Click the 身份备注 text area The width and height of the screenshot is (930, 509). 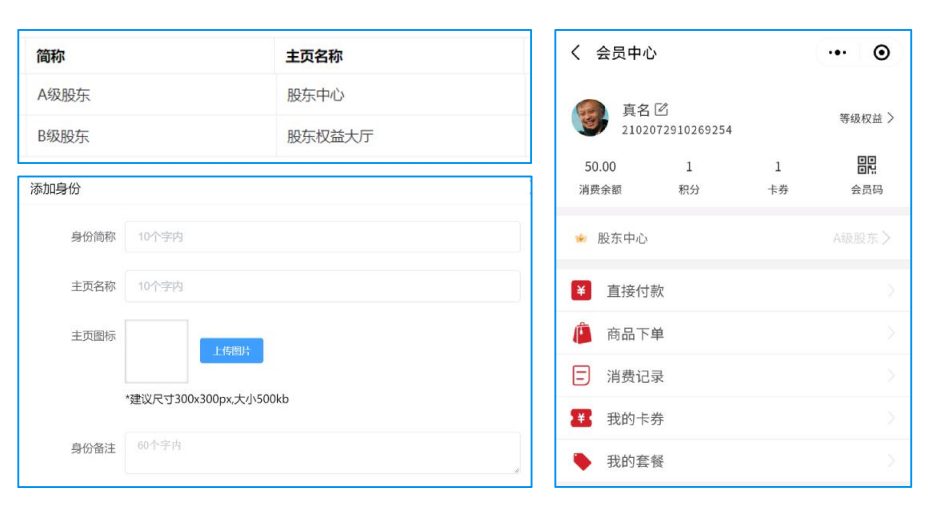pos(322,452)
